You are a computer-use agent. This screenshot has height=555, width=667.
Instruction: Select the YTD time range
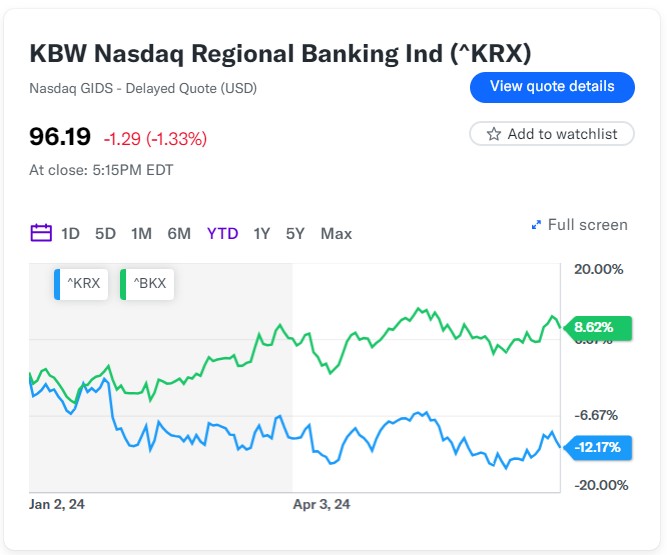222,233
